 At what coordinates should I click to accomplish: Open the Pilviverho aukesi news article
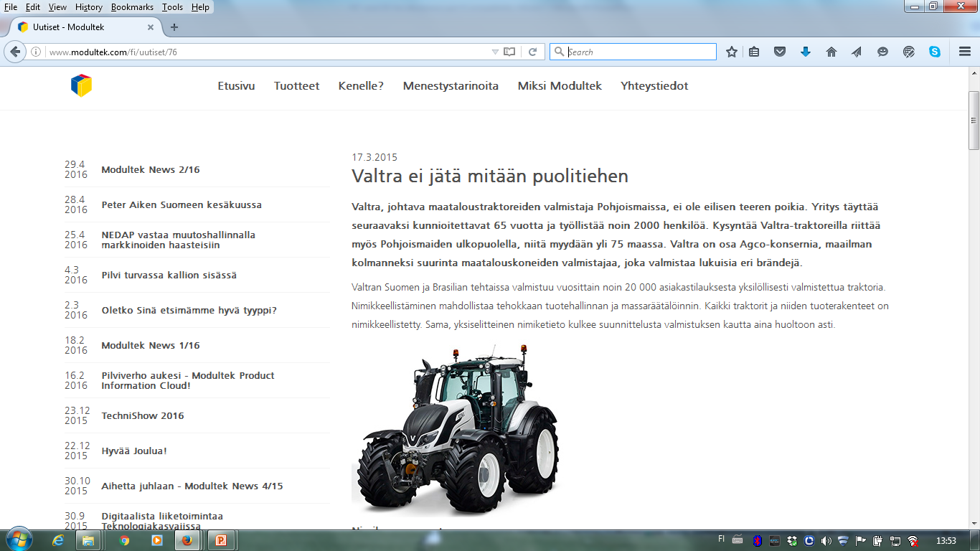(188, 380)
